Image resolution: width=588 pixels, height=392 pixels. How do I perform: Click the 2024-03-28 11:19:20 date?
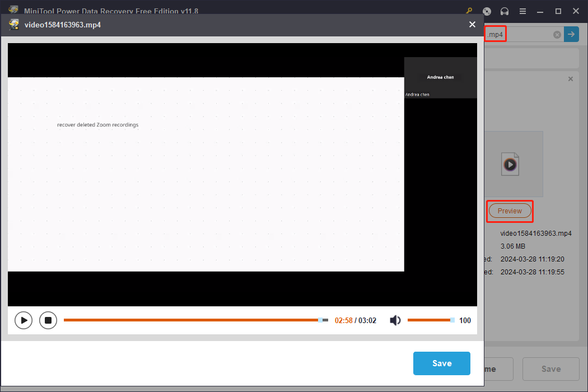[x=532, y=259]
